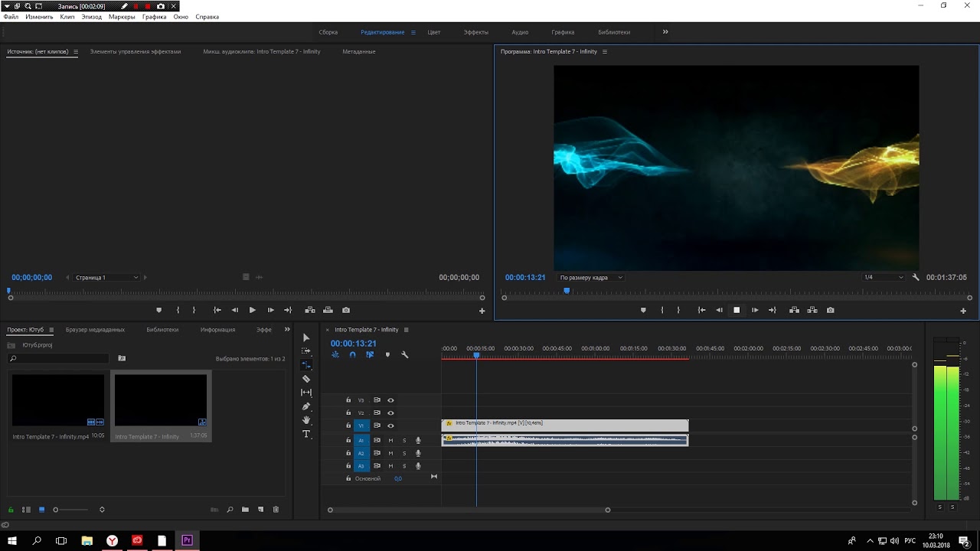Switch to the Эффекты workspace

(475, 32)
